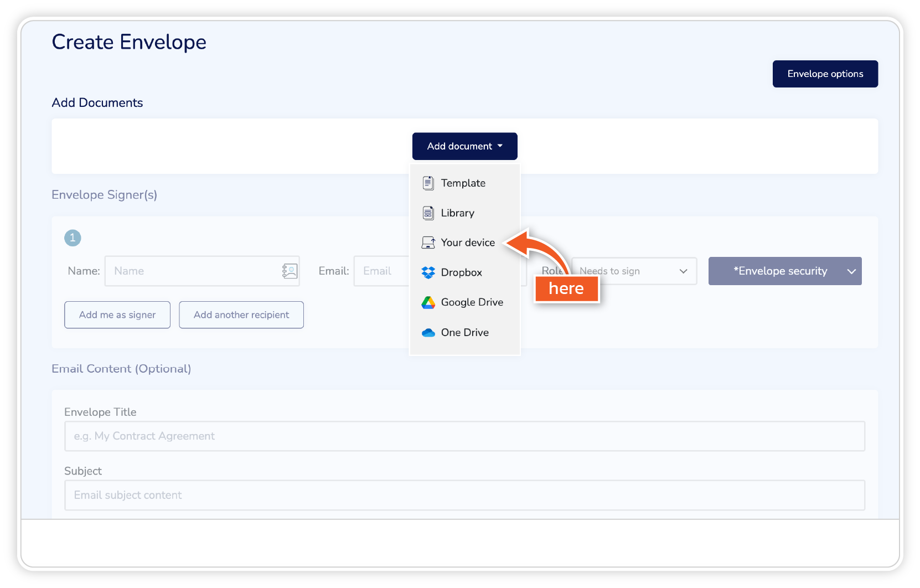920x588 pixels.
Task: Click the One Drive cloud icon
Action: tap(428, 332)
